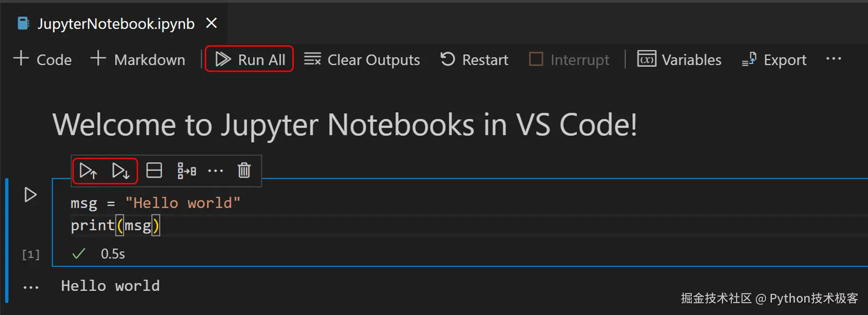
Task: Click the 0.5s execution time
Action: click(x=113, y=254)
